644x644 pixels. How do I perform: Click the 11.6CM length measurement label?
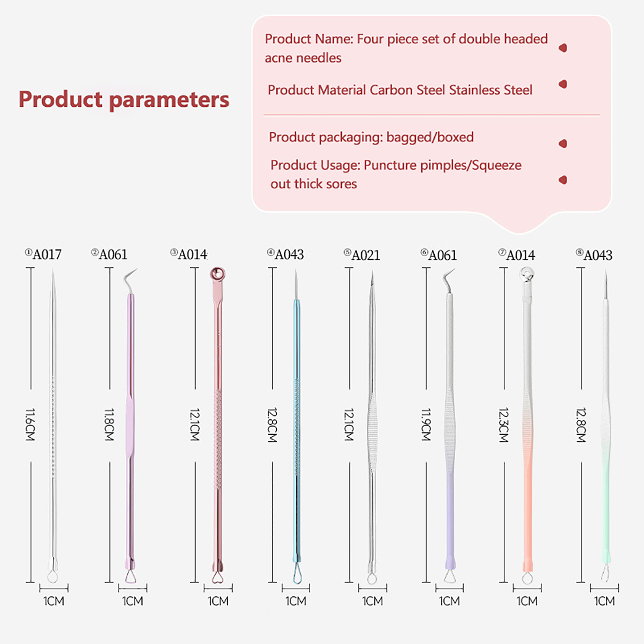[30, 425]
